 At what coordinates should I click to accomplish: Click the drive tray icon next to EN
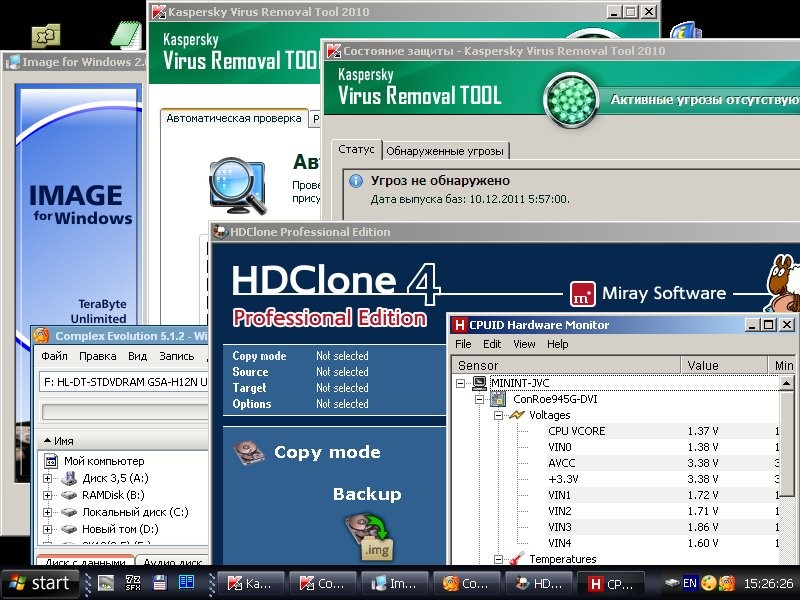tap(672, 583)
